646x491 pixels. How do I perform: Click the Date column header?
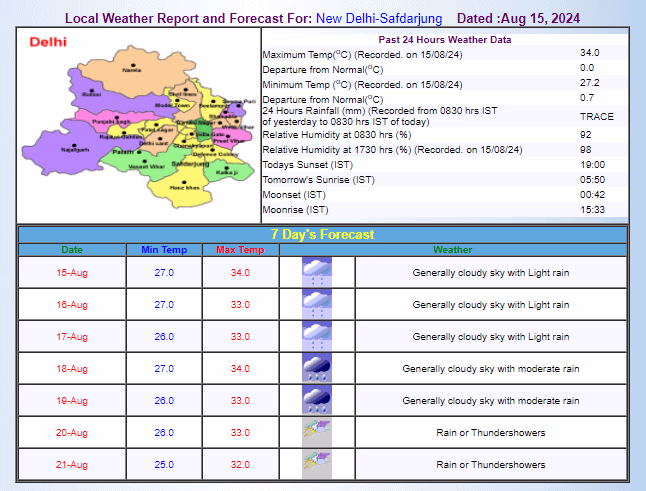72,249
